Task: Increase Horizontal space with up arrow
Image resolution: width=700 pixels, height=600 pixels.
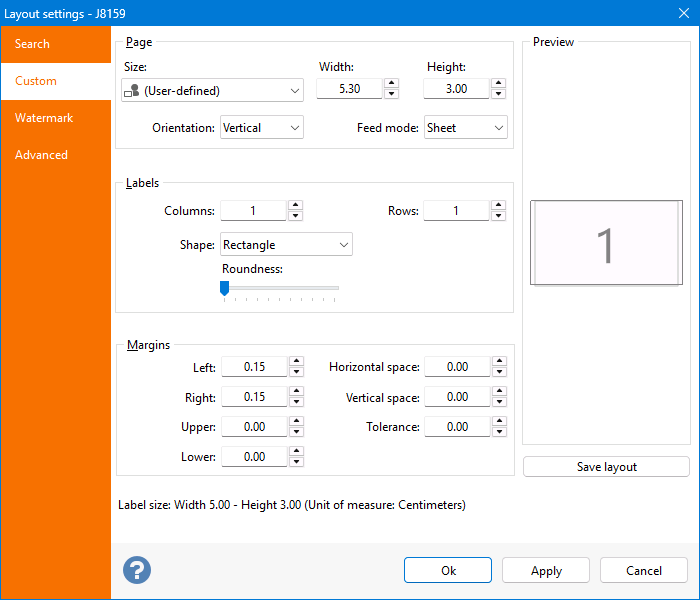Action: coord(498,362)
